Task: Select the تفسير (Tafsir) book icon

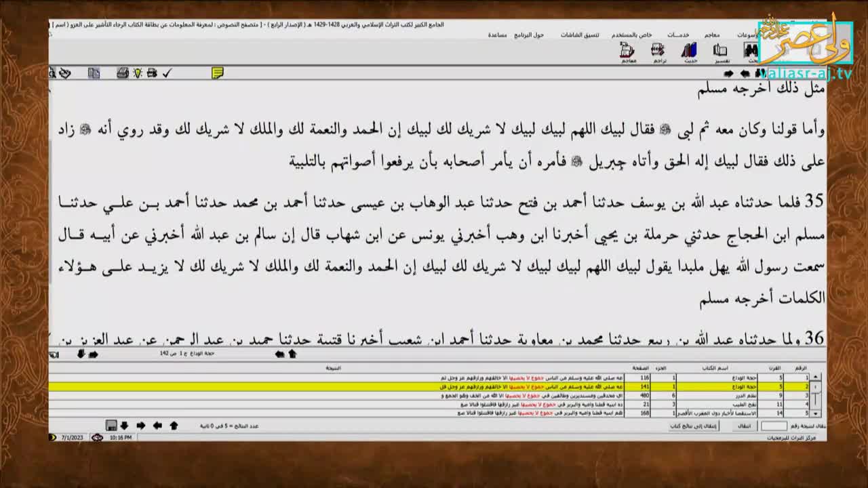Action: click(x=721, y=49)
